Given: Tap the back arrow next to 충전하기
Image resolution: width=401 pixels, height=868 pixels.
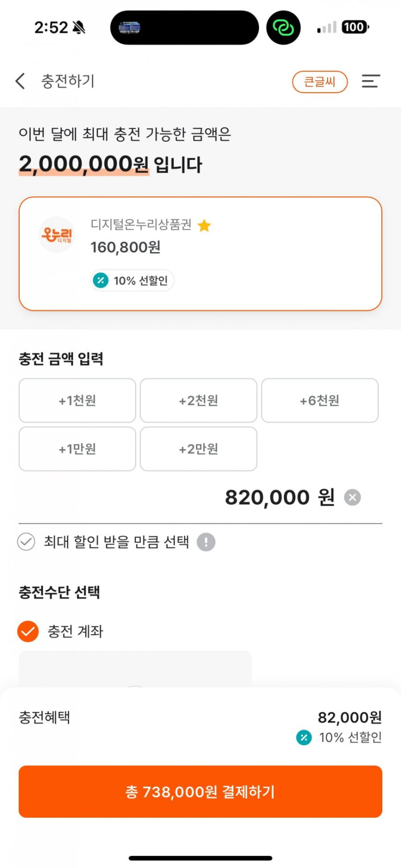Looking at the screenshot, I should tap(20, 81).
